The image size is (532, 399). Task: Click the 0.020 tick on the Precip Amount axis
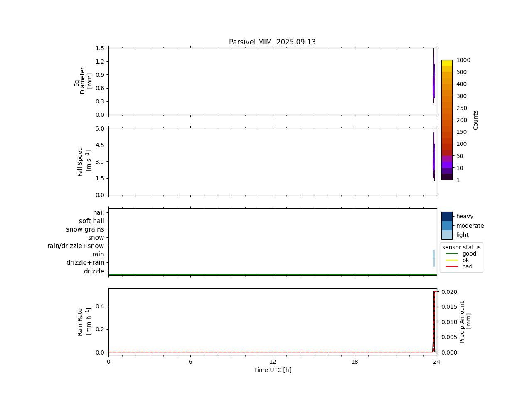(449, 292)
